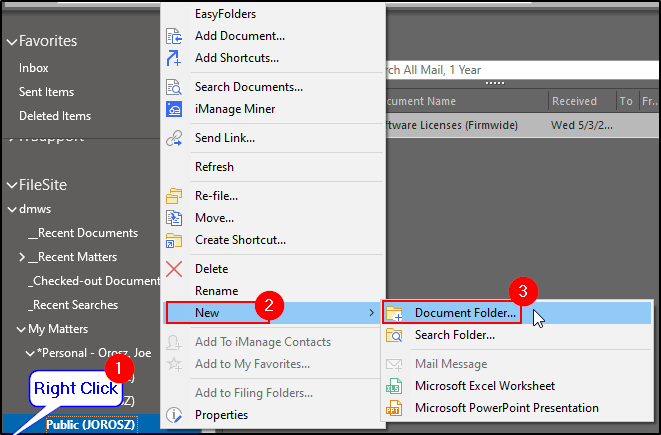
Task: Open Sent Items folder
Action: click(46, 92)
